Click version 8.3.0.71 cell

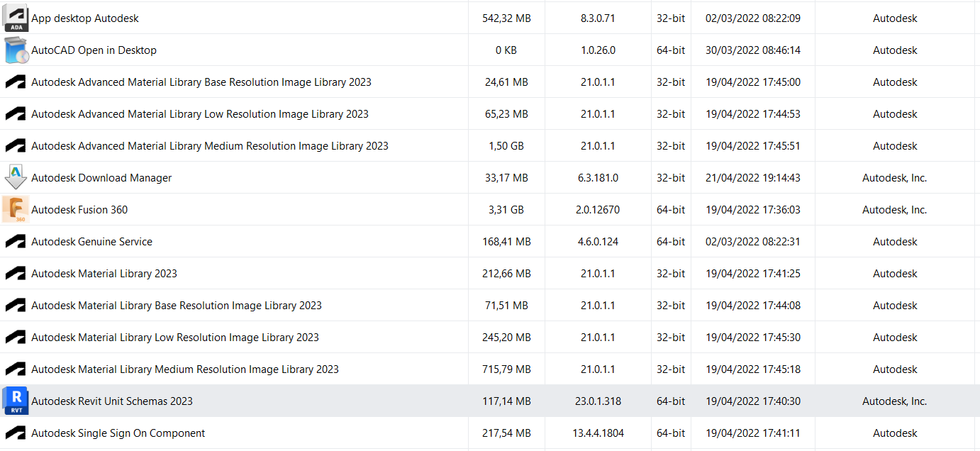pos(598,18)
